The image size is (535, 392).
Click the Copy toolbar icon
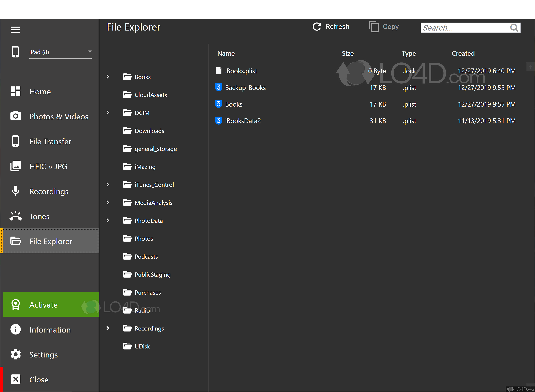(x=374, y=27)
